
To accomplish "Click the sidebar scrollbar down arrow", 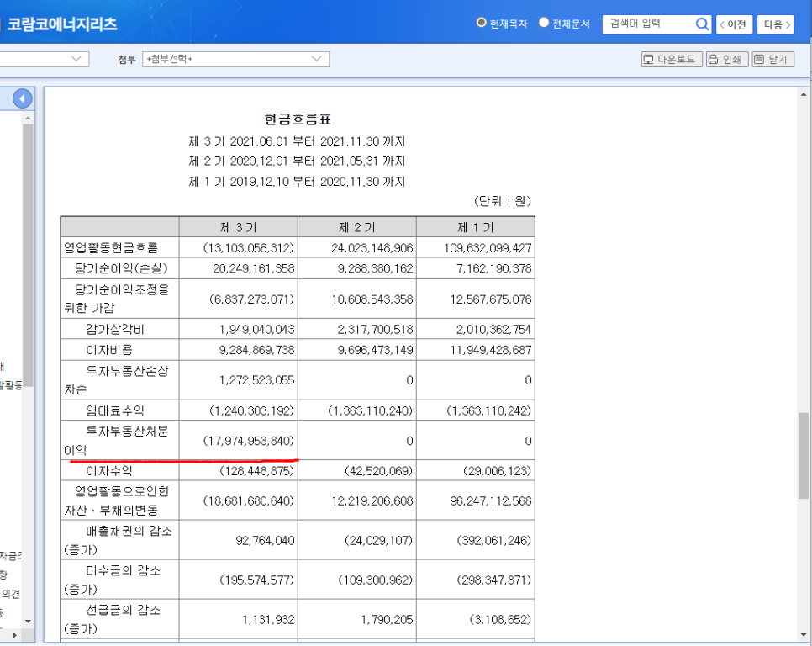I will (28, 621).
